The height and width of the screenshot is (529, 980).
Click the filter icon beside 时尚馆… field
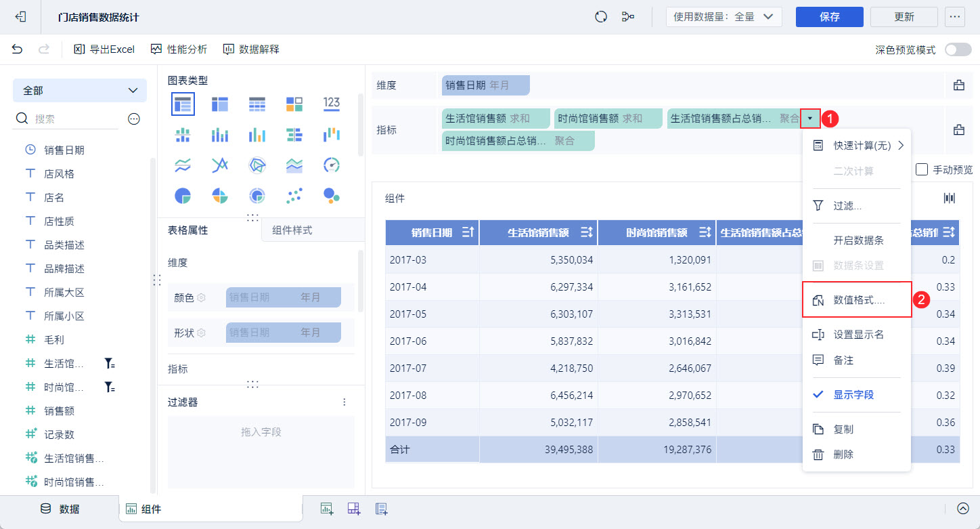tap(110, 387)
